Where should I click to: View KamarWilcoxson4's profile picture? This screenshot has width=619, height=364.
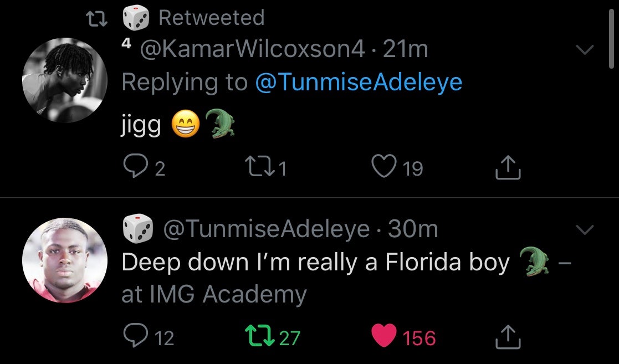tap(65, 80)
